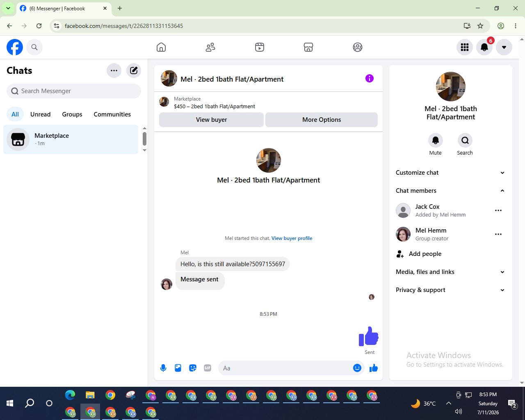Click the conversation information icon

point(370,78)
